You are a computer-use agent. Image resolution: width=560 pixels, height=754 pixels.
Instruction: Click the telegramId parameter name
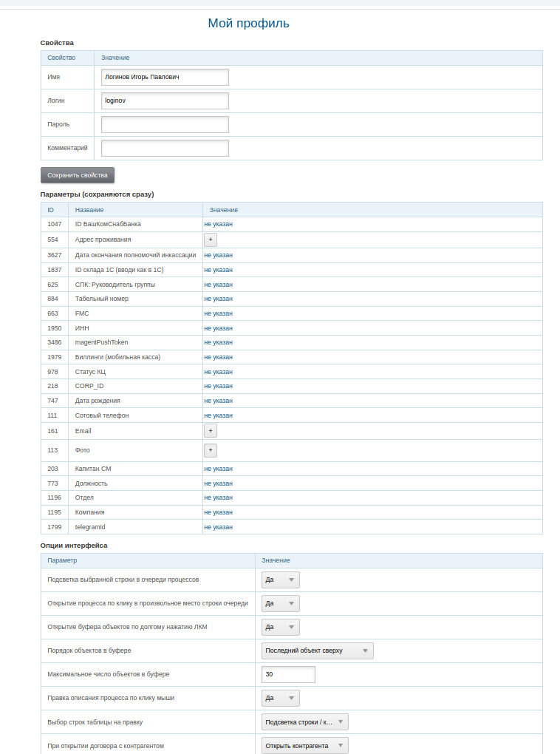pyautogui.click(x=90, y=528)
